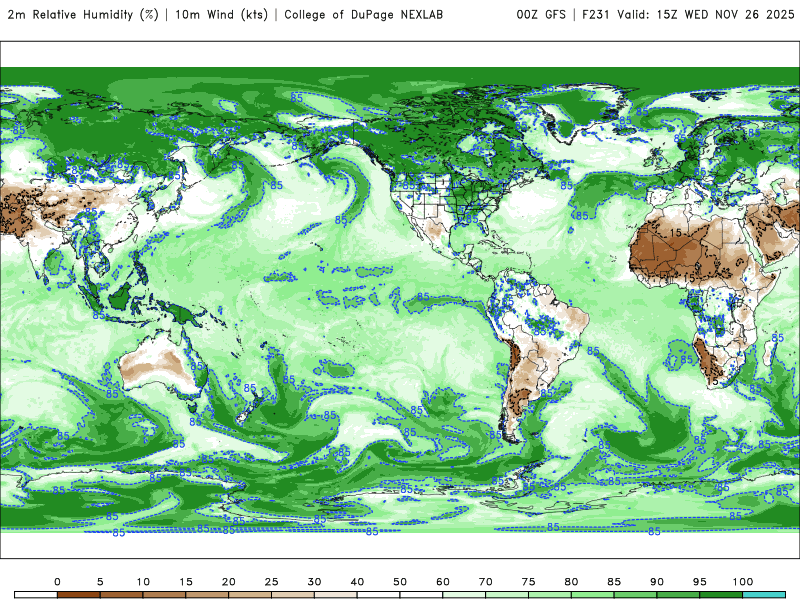Select the white legend swatch left of 0

(x=36, y=595)
